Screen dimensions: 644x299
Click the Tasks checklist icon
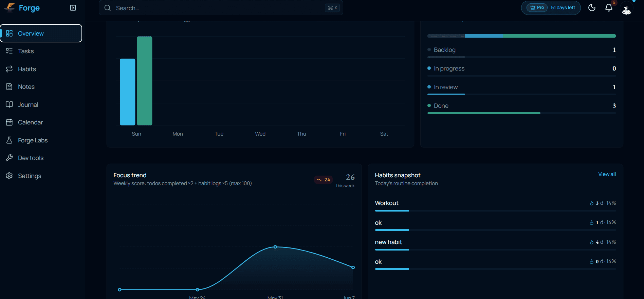click(x=10, y=51)
